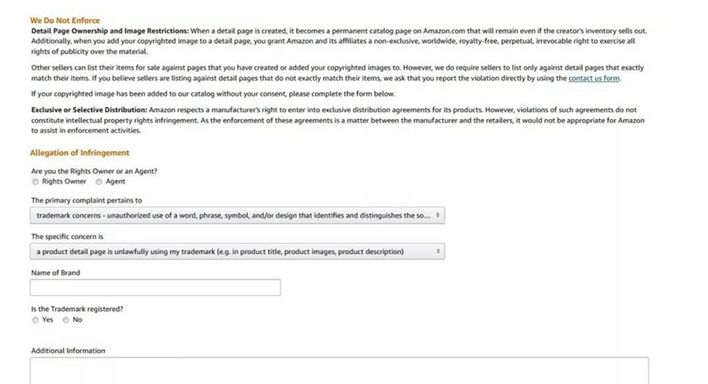Click the 'Agent' label text
Image resolution: width=708 pixels, height=384 pixels.
[x=116, y=182]
